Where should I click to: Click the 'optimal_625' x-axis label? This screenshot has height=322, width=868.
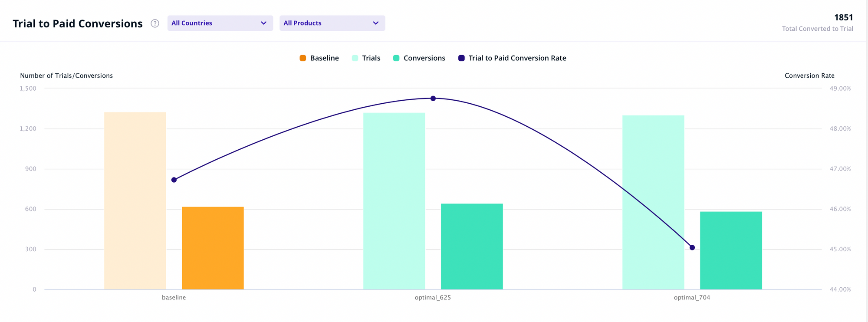pos(433,298)
